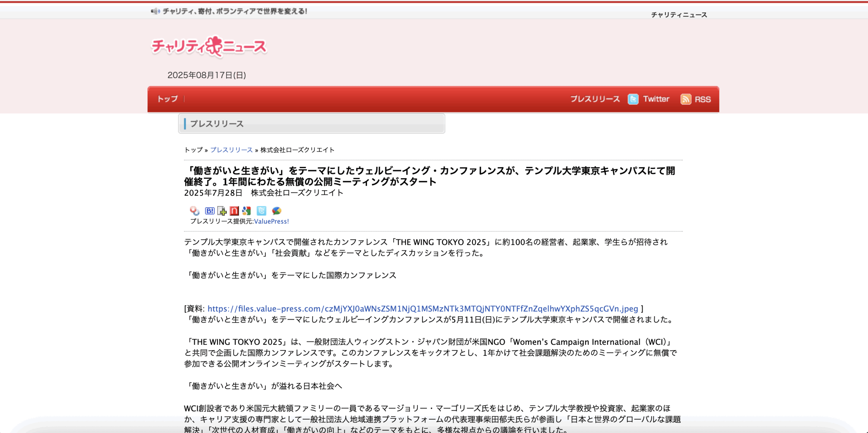The image size is (868, 433).
Task: Click the paragraph starting 「THE WING TOKYO 2025」は
Action: pyautogui.click(x=430, y=353)
